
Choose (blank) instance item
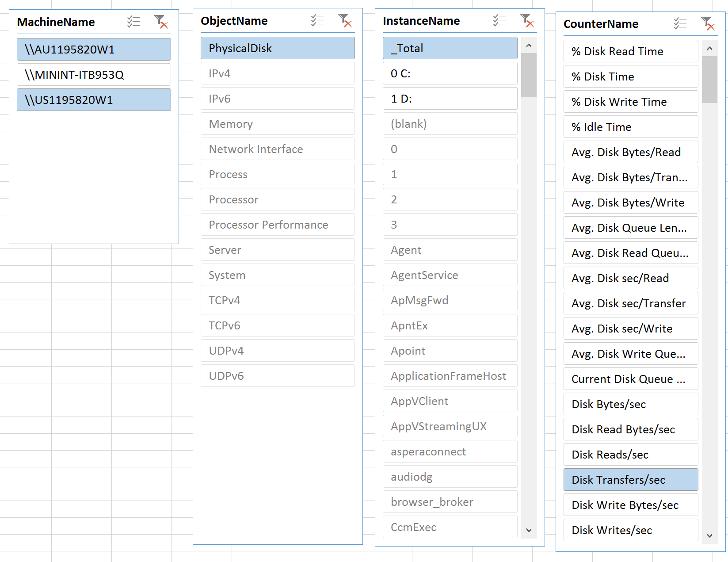[x=450, y=123]
